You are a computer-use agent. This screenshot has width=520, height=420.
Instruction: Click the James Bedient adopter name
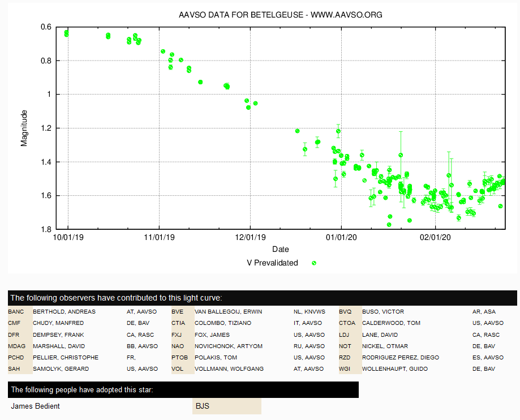[35, 406]
